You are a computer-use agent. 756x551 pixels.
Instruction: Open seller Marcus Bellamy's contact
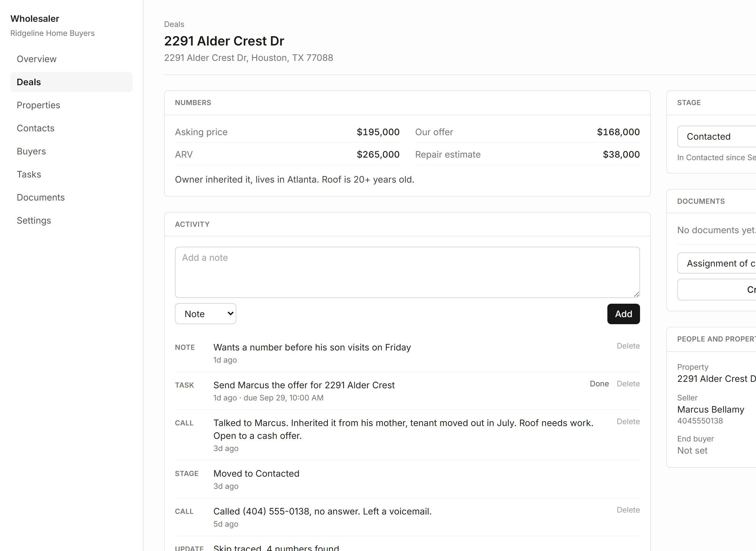pos(710,409)
